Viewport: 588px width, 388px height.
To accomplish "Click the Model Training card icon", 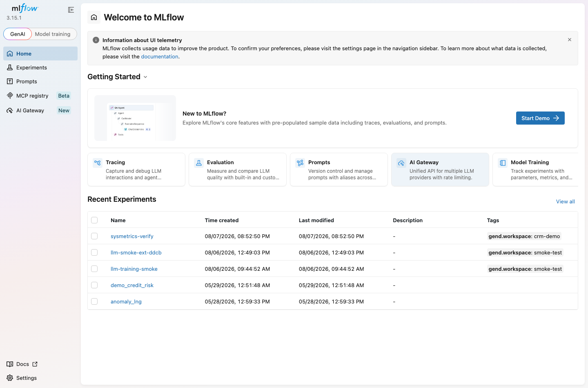I will click(x=503, y=163).
